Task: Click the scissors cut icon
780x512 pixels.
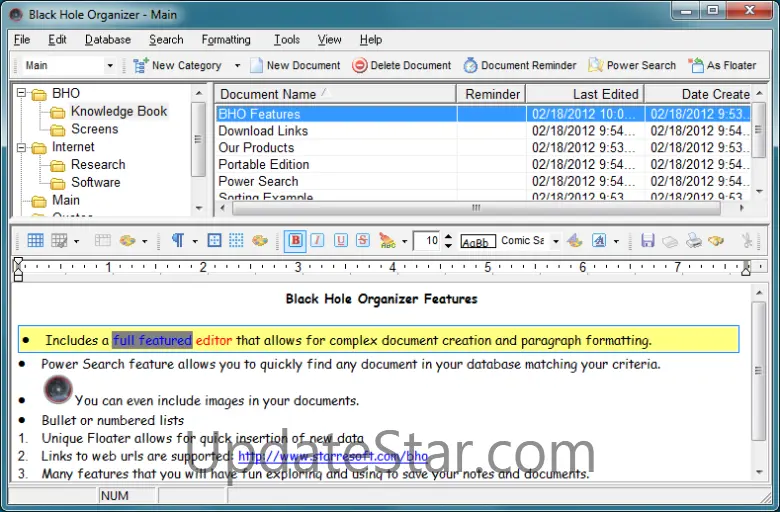Action: tap(746, 241)
